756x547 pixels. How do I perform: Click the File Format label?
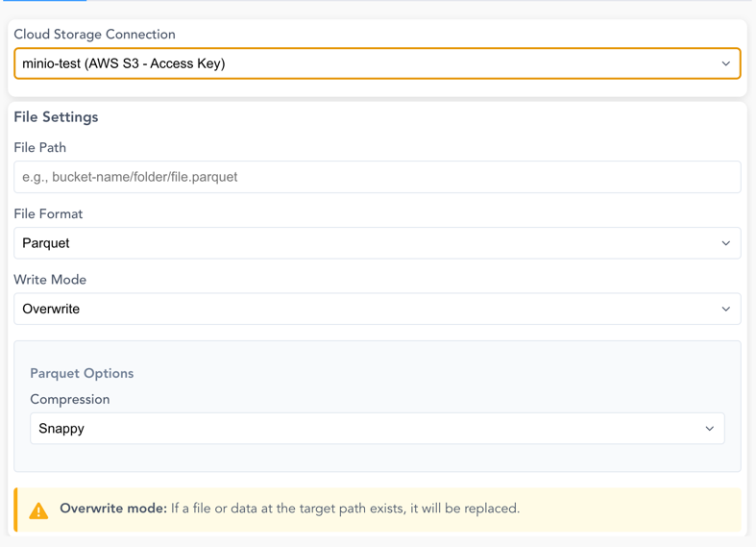click(x=48, y=213)
